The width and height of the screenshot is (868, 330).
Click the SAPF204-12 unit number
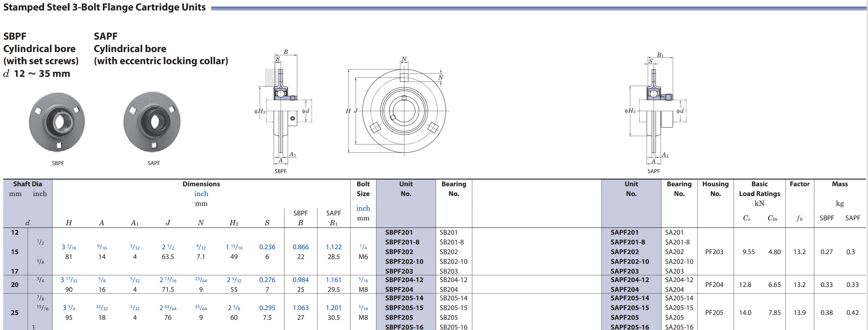click(x=629, y=280)
